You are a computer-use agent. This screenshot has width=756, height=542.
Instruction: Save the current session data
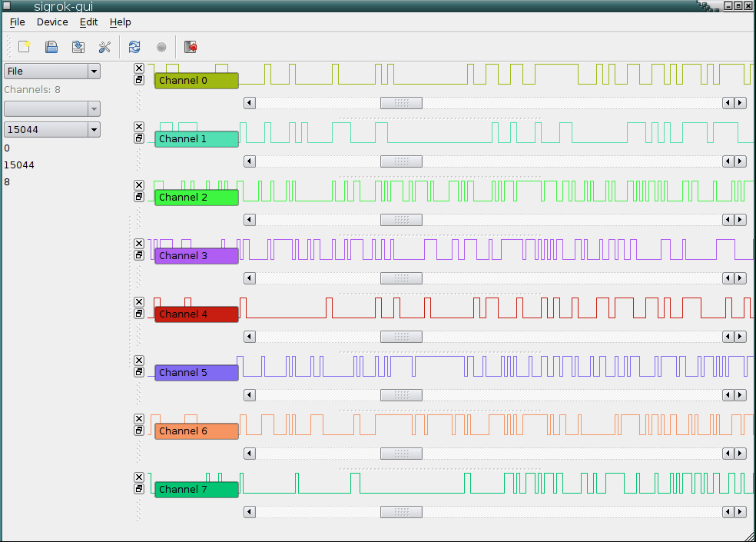[78, 47]
